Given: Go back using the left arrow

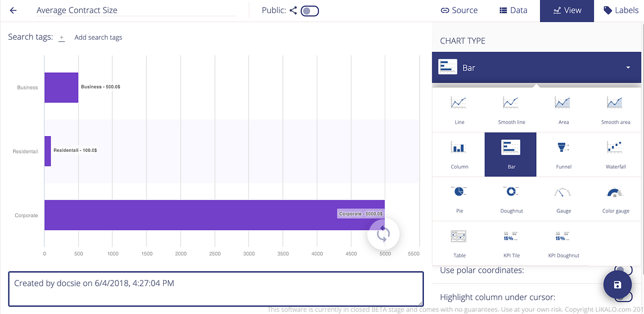Looking at the screenshot, I should coord(13,10).
